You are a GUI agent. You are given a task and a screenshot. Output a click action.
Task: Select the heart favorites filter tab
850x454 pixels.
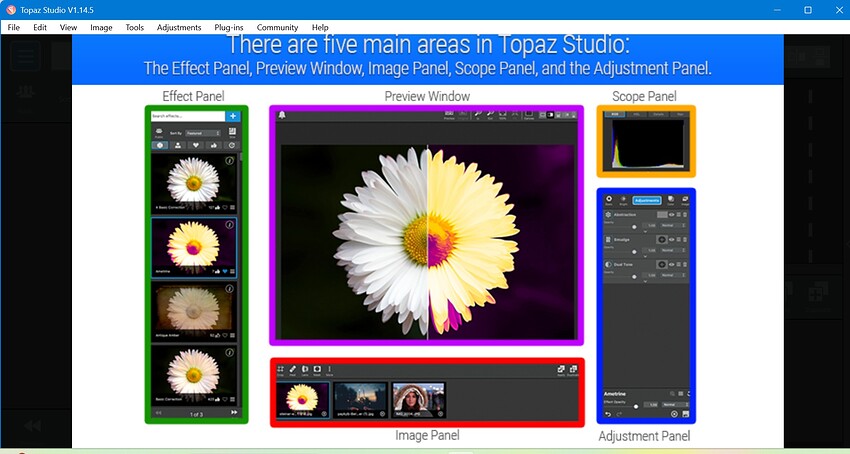coord(196,145)
